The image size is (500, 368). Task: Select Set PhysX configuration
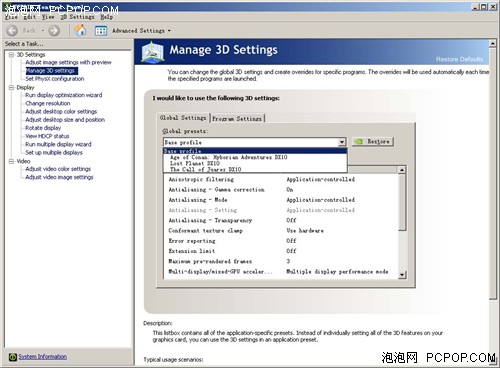pos(55,79)
